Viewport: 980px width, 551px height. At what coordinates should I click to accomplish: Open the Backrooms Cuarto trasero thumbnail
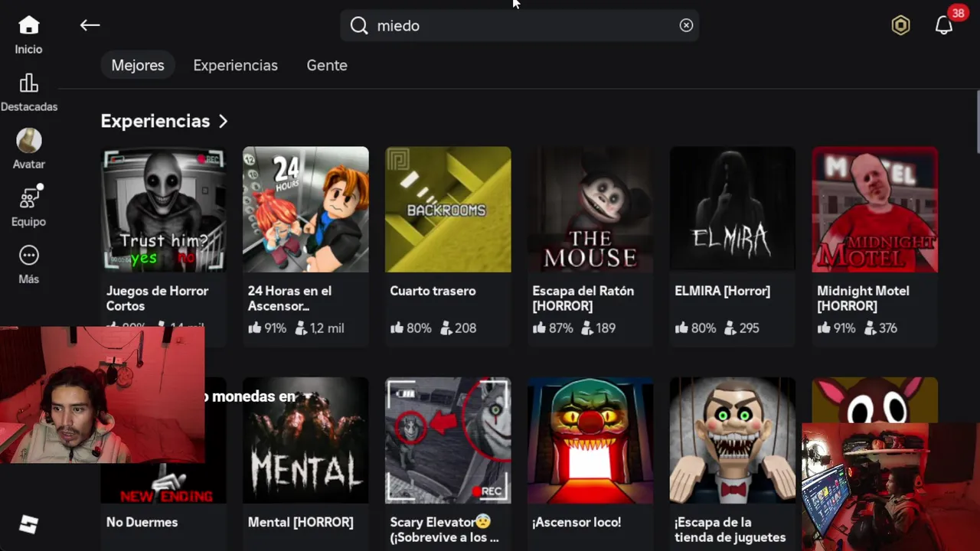[x=448, y=209]
